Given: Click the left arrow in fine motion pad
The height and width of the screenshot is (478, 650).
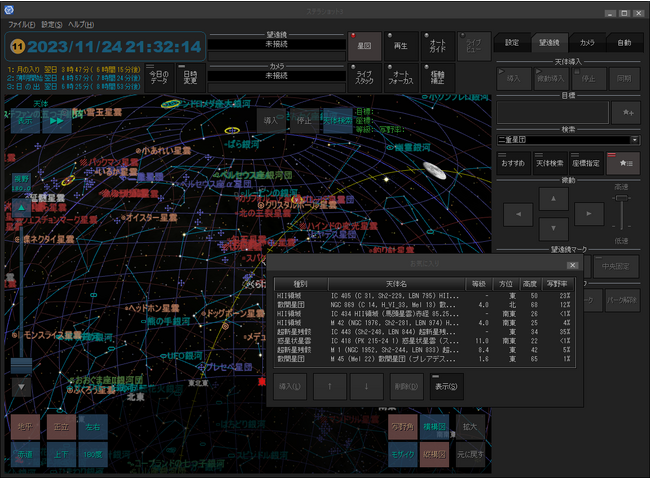Looking at the screenshot, I should click(518, 214).
